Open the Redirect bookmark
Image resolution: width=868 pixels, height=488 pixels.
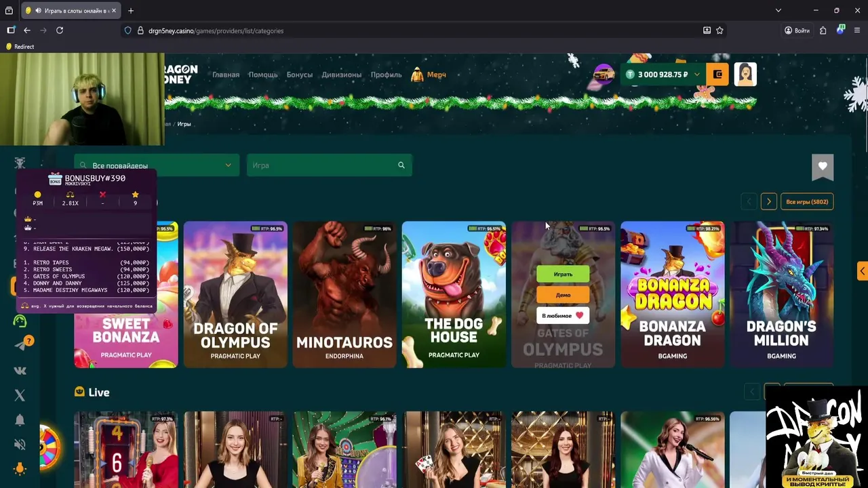click(x=20, y=47)
